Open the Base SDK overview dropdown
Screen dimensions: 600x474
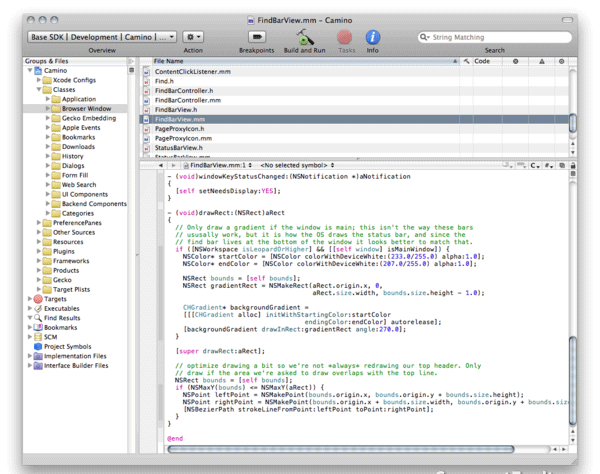(102, 37)
